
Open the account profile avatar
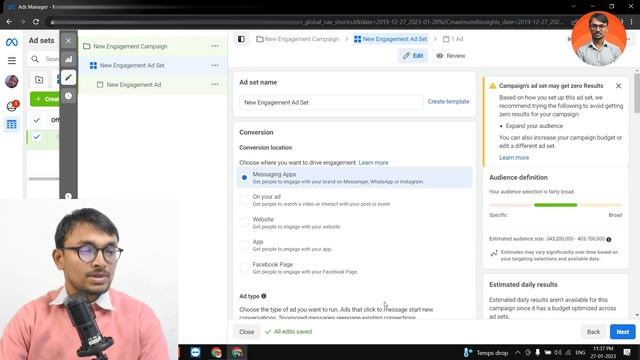click(x=11, y=81)
